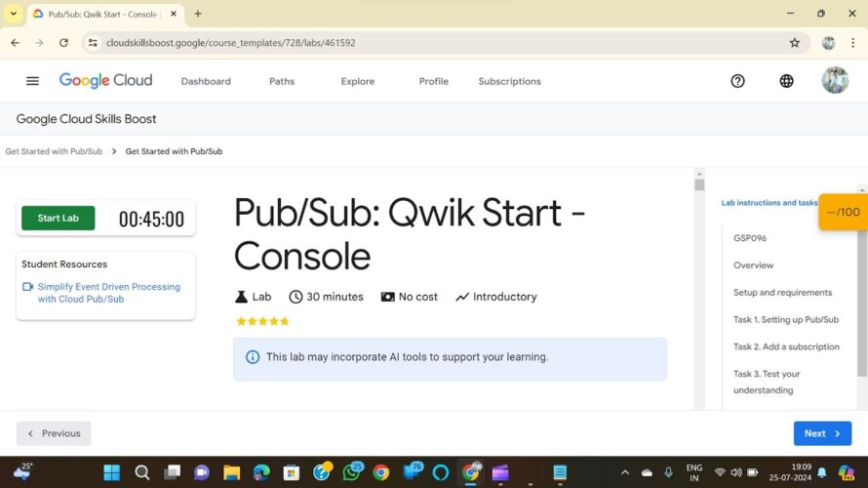Viewport: 868px width, 488px height.
Task: Bookmark this page with the star
Action: coord(795,43)
